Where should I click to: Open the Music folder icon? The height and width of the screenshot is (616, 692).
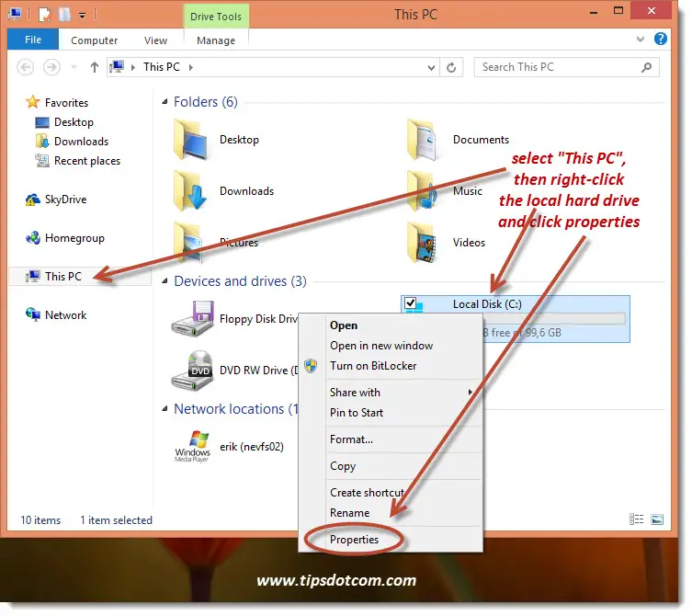point(423,190)
